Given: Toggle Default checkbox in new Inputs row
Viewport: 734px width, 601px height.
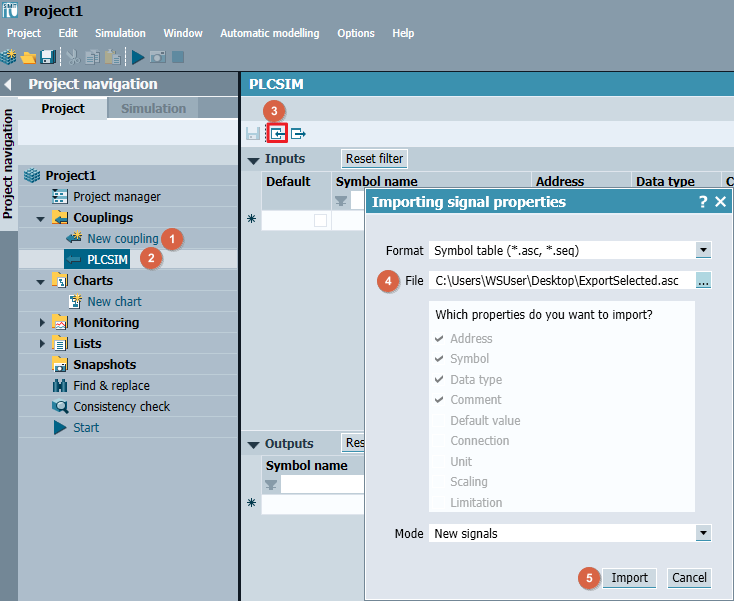Looking at the screenshot, I should click(x=321, y=220).
